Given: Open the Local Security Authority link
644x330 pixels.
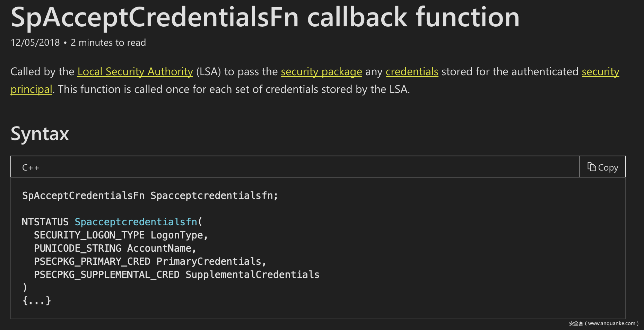Looking at the screenshot, I should 135,72.
